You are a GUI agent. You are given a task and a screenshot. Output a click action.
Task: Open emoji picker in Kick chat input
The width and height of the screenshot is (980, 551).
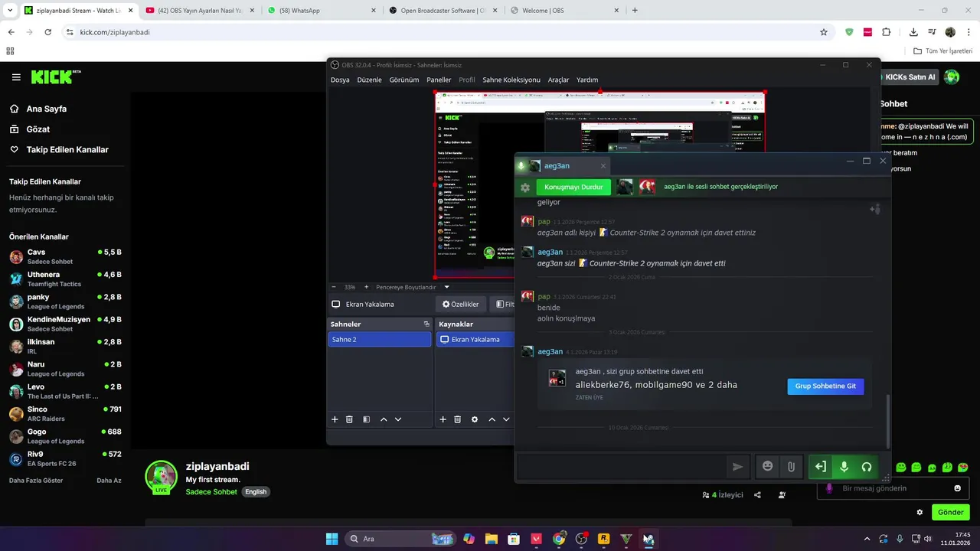pos(957,488)
